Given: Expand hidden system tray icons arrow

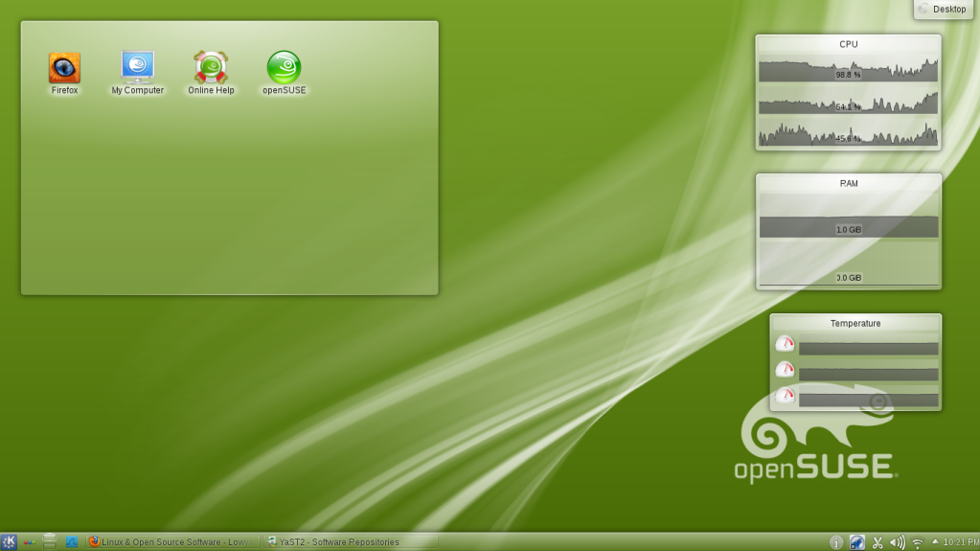Looking at the screenshot, I should [x=935, y=541].
